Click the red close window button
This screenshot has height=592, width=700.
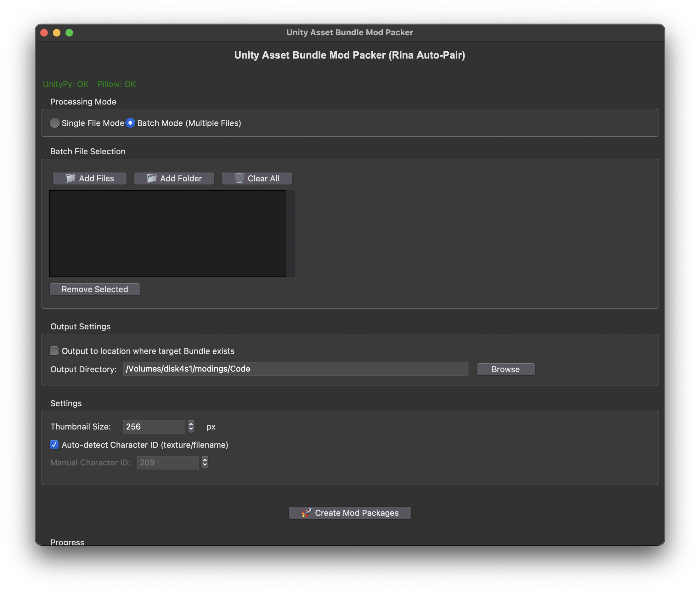[44, 32]
